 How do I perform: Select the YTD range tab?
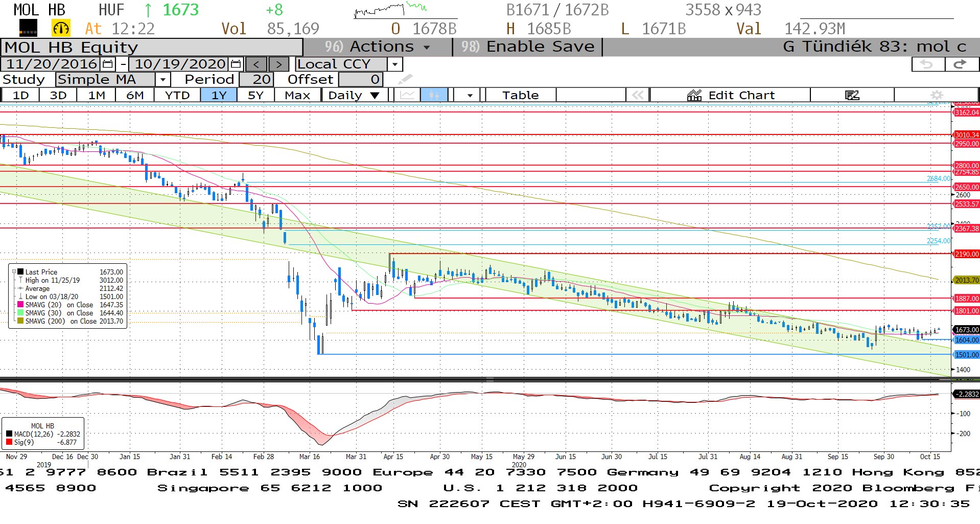[x=177, y=95]
